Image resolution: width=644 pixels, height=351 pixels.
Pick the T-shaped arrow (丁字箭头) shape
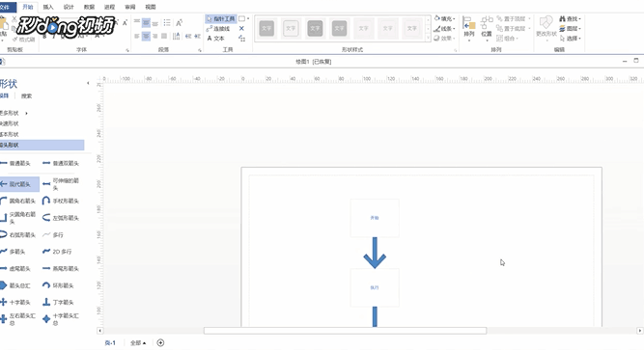tap(58, 302)
